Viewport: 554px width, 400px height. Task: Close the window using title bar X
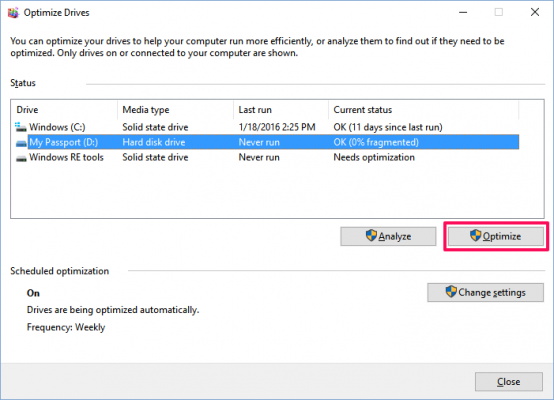tap(535, 12)
